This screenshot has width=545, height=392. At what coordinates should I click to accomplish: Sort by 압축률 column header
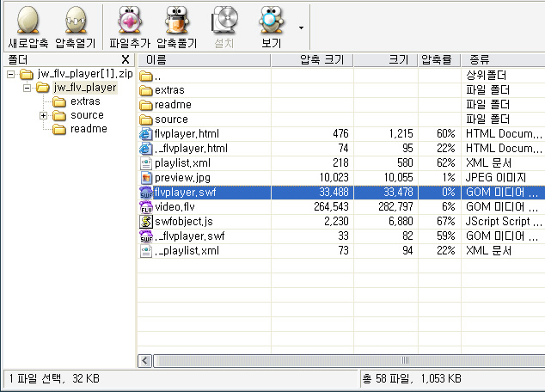coord(439,60)
